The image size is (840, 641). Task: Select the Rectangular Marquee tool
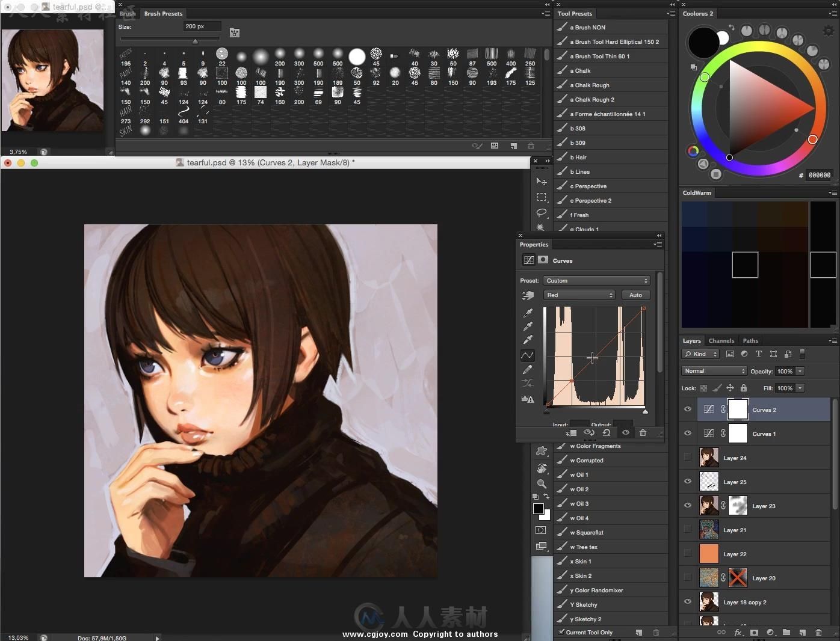[541, 197]
